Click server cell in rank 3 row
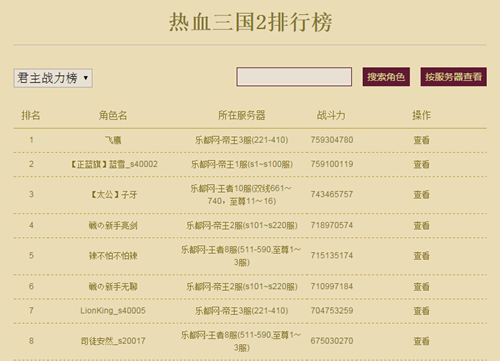 pos(242,195)
